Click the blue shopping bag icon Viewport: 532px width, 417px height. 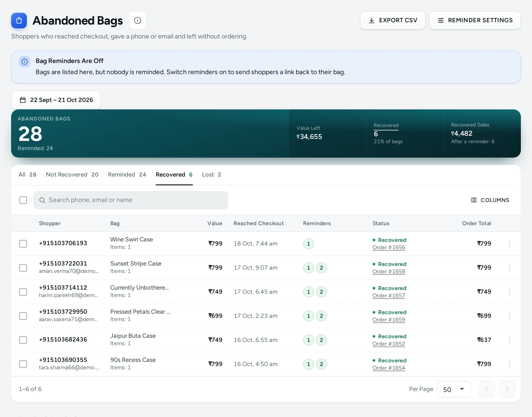(x=19, y=20)
